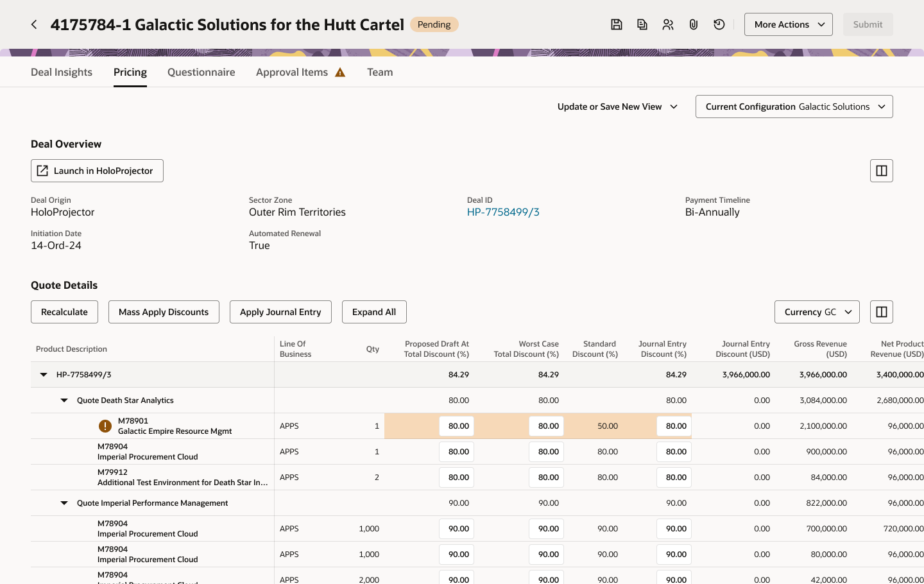
Task: Open the Currency GC dropdown
Action: [x=817, y=312]
